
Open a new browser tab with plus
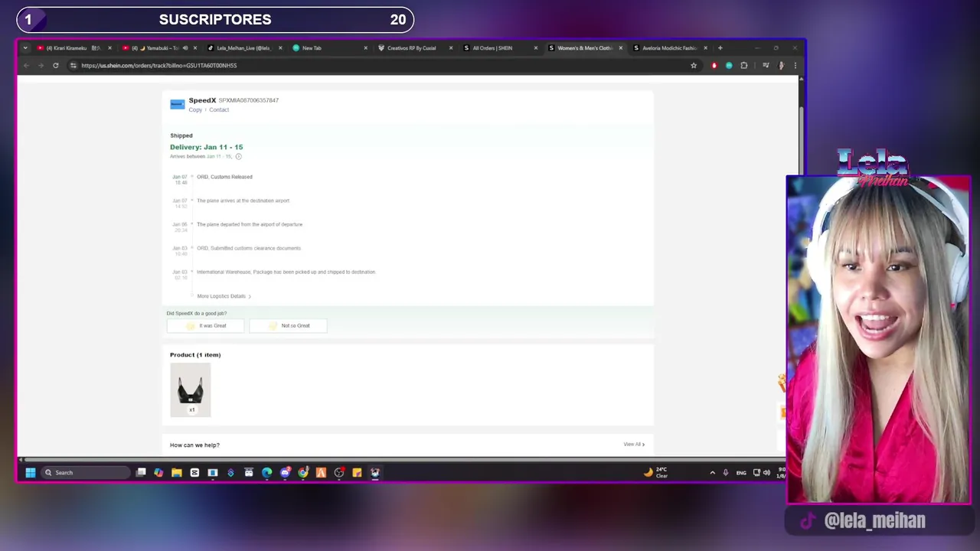pyautogui.click(x=720, y=48)
